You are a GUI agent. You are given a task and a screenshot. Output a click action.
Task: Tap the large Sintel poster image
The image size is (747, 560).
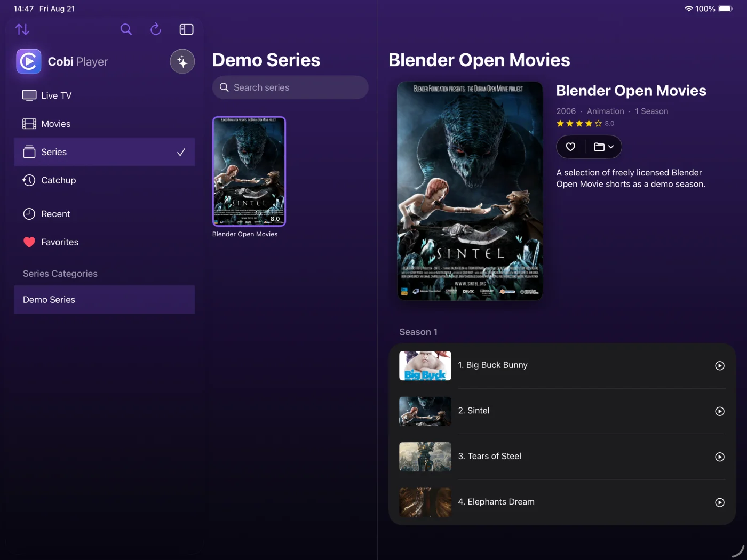[x=470, y=190]
